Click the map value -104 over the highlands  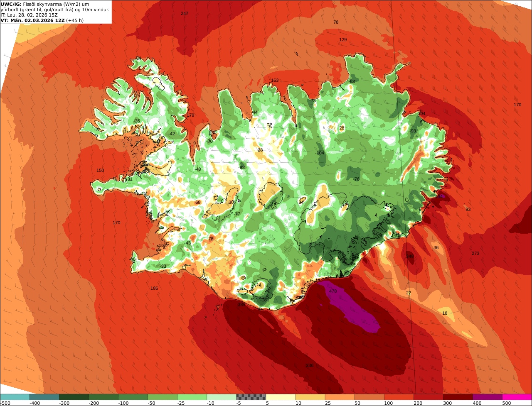coord(320,153)
